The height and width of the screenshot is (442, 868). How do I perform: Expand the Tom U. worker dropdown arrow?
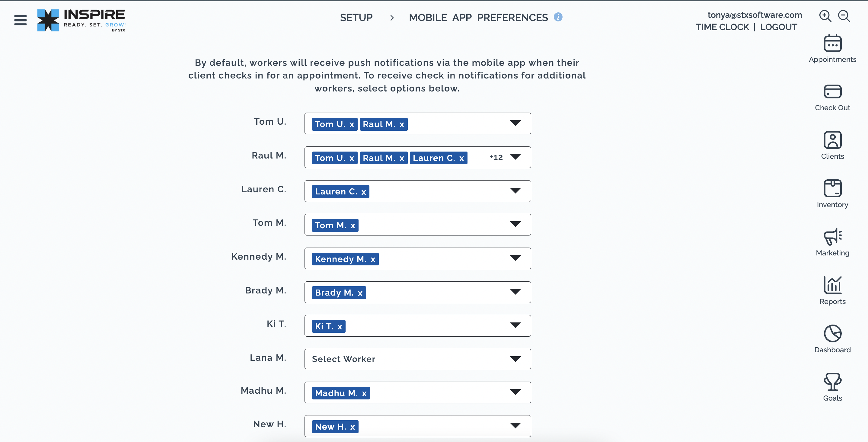pos(515,123)
